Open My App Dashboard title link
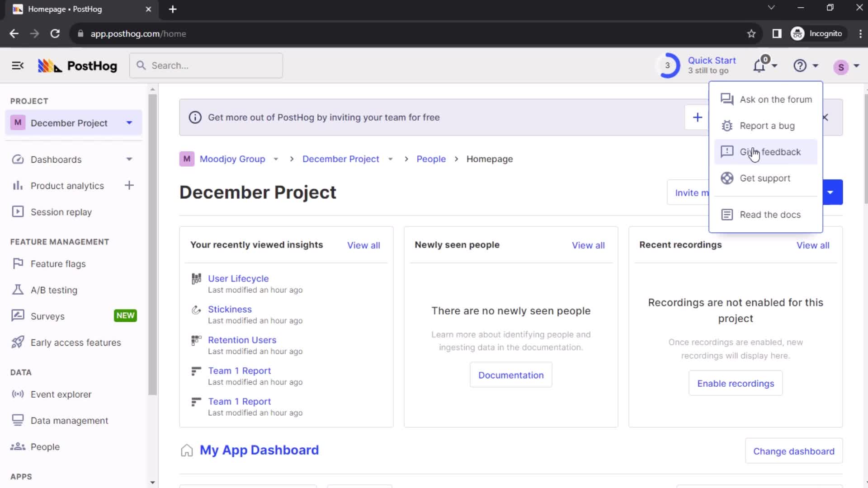Image resolution: width=868 pixels, height=488 pixels. click(x=259, y=450)
